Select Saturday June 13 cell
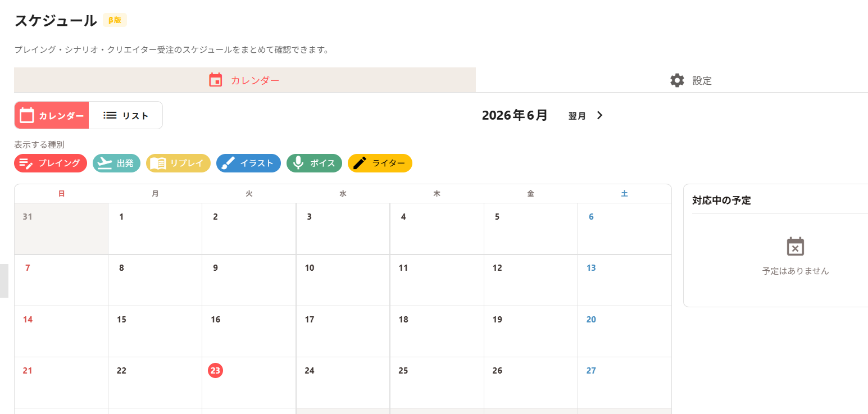This screenshot has height=414, width=868. click(x=625, y=280)
